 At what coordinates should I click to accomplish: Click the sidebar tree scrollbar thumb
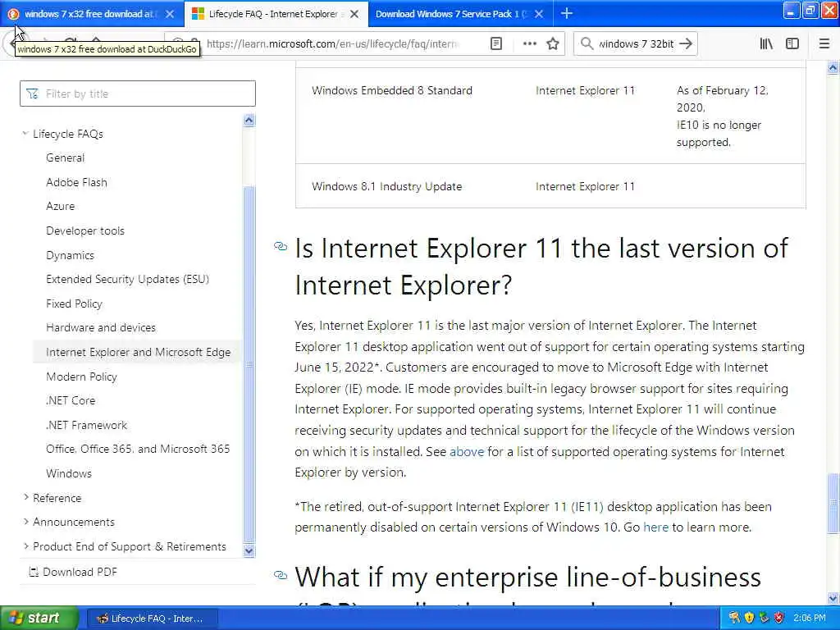click(x=249, y=364)
